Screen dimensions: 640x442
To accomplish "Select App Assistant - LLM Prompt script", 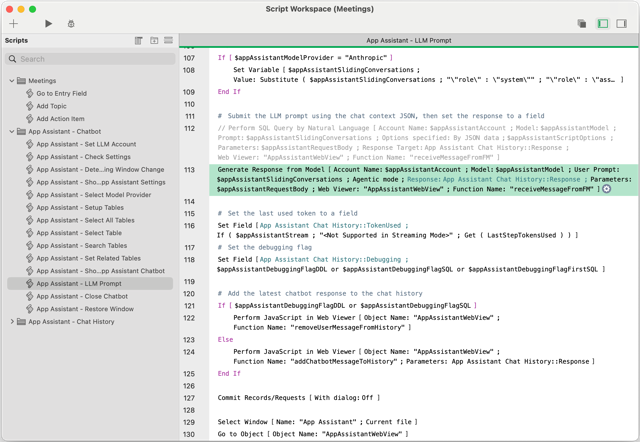I will click(90, 284).
